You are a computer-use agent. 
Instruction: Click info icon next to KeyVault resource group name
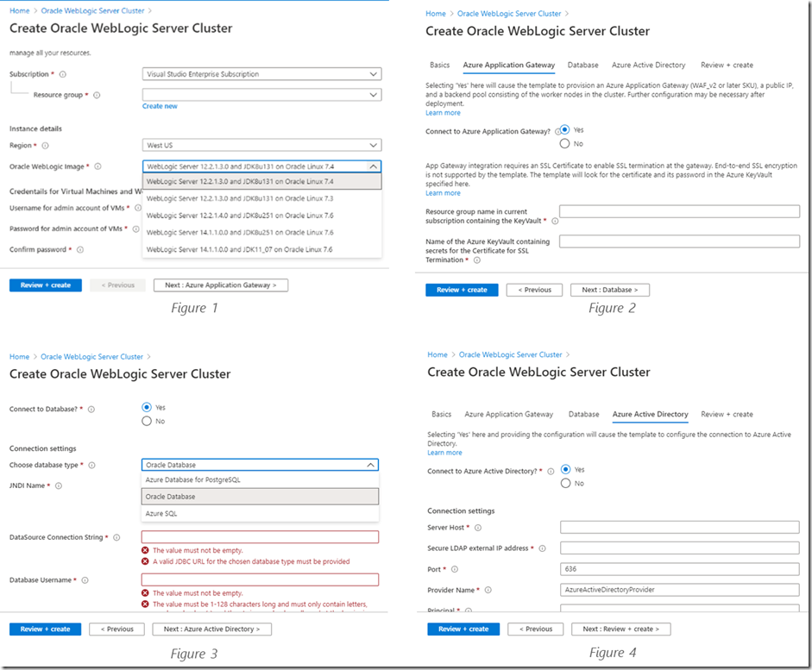point(555,222)
